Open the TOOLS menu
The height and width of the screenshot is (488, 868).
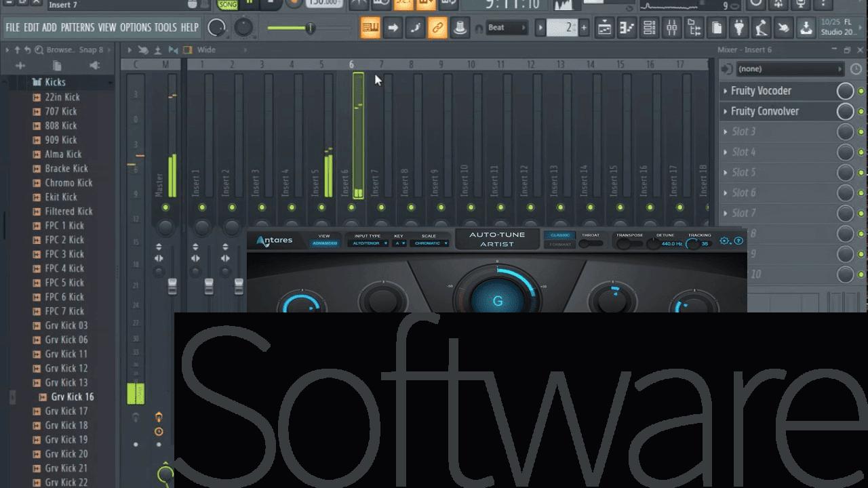[x=165, y=28]
